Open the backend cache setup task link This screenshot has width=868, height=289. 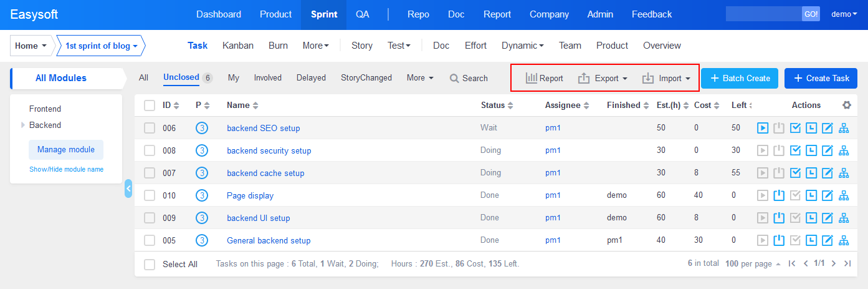(265, 173)
